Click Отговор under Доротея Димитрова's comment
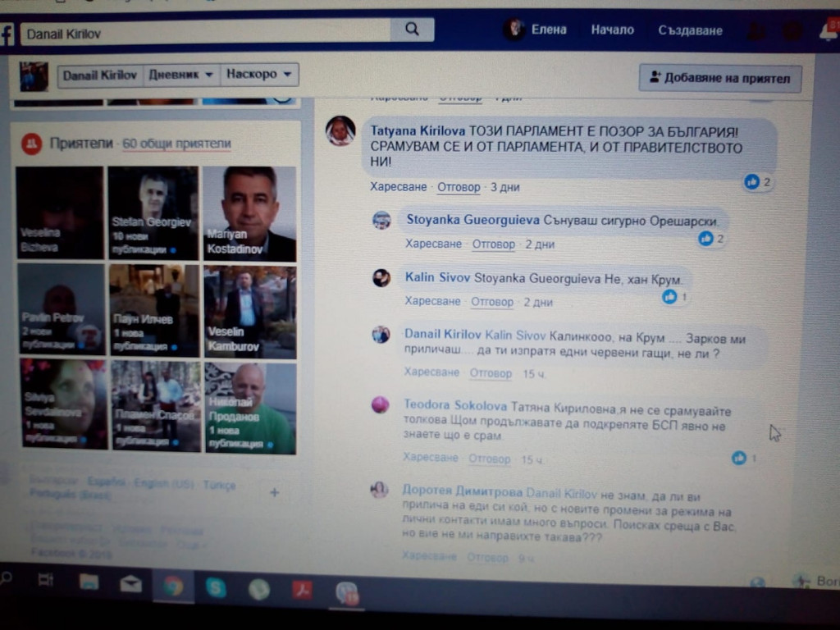Image resolution: width=840 pixels, height=630 pixels. click(487, 558)
